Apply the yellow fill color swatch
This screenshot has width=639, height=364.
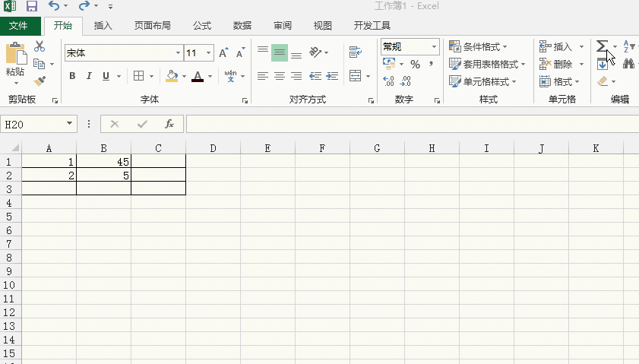[x=171, y=76]
